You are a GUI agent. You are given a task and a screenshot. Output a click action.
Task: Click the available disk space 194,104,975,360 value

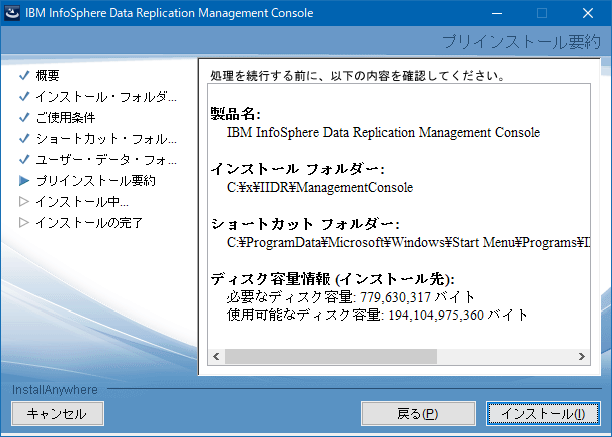(436, 315)
